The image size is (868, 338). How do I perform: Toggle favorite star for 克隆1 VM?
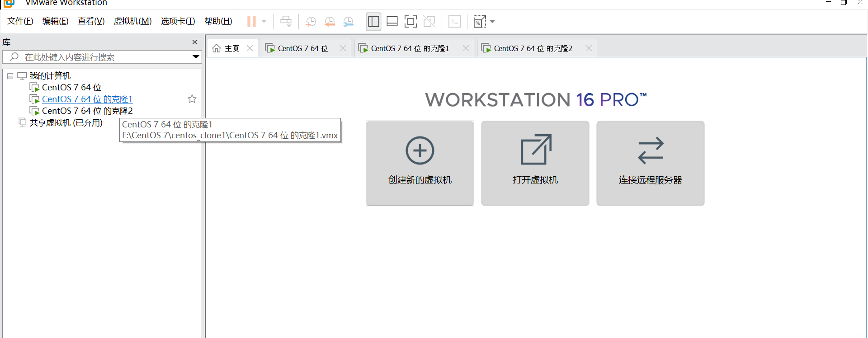pos(192,99)
